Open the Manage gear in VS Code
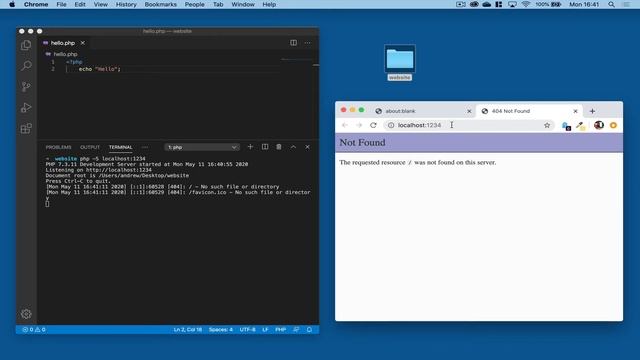Image resolution: width=640 pixels, height=360 pixels. tap(26, 313)
